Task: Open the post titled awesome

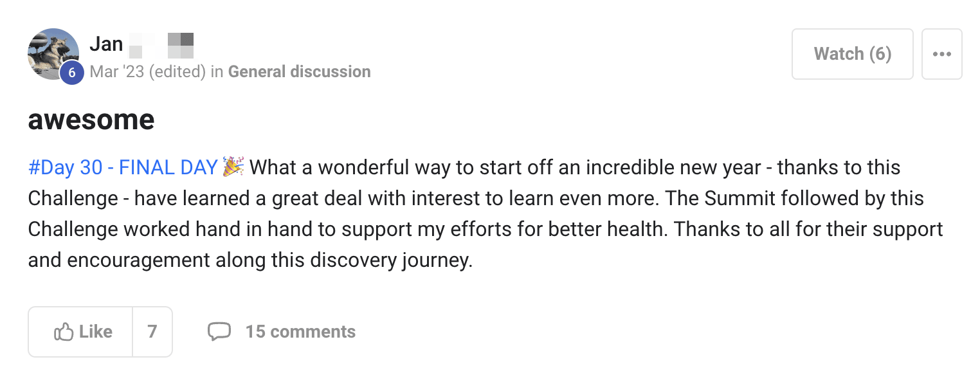Action: point(91,119)
